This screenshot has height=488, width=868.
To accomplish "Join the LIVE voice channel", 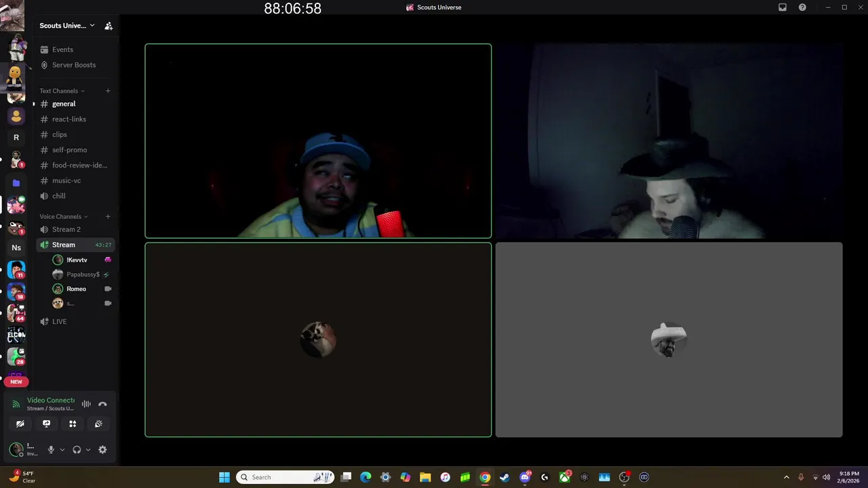I will point(75,321).
